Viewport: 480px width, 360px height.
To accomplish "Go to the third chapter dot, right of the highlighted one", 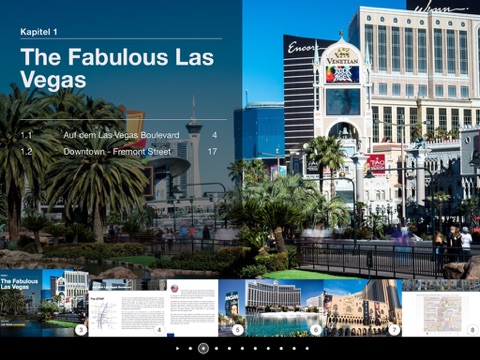I will click(216, 348).
